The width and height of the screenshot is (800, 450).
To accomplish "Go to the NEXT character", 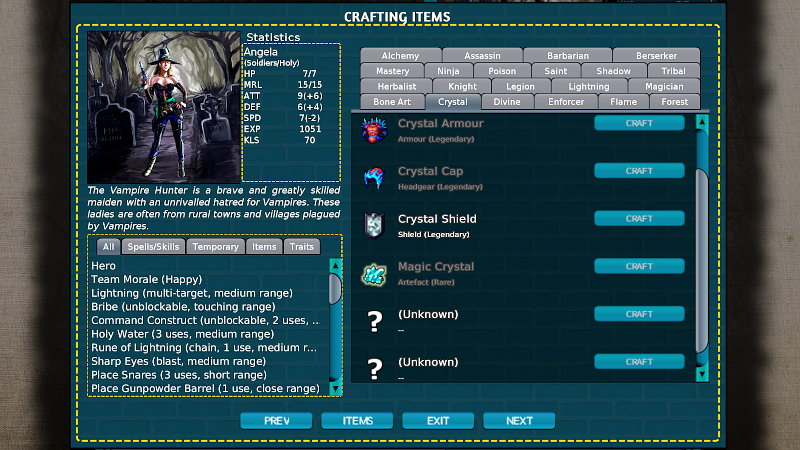I will 519,421.
